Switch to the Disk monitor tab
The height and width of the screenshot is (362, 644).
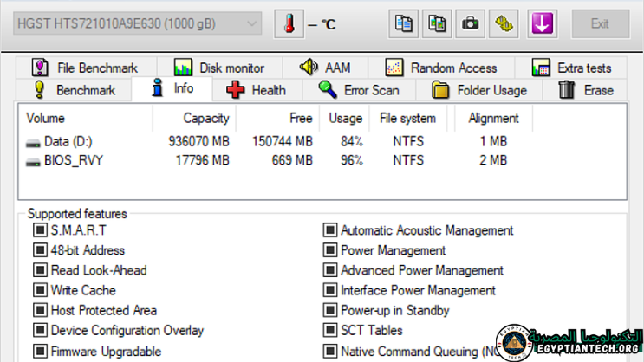tap(220, 68)
